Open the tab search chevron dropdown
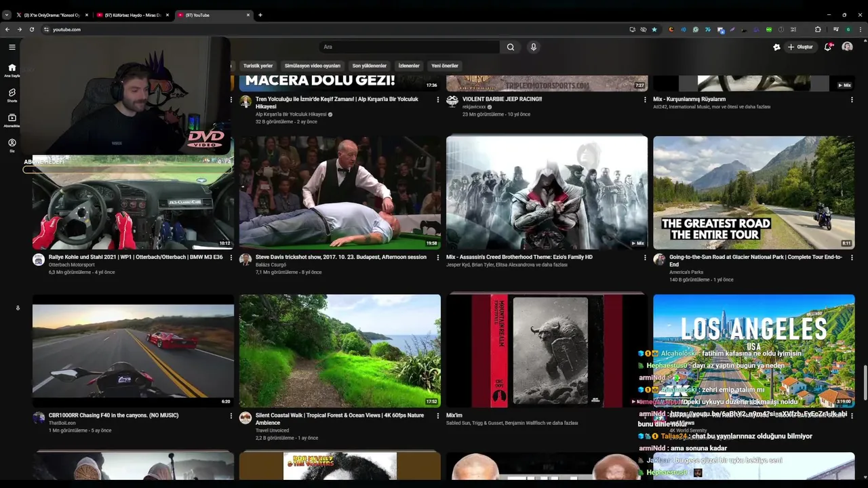Viewport: 868px width, 488px height. (7, 14)
